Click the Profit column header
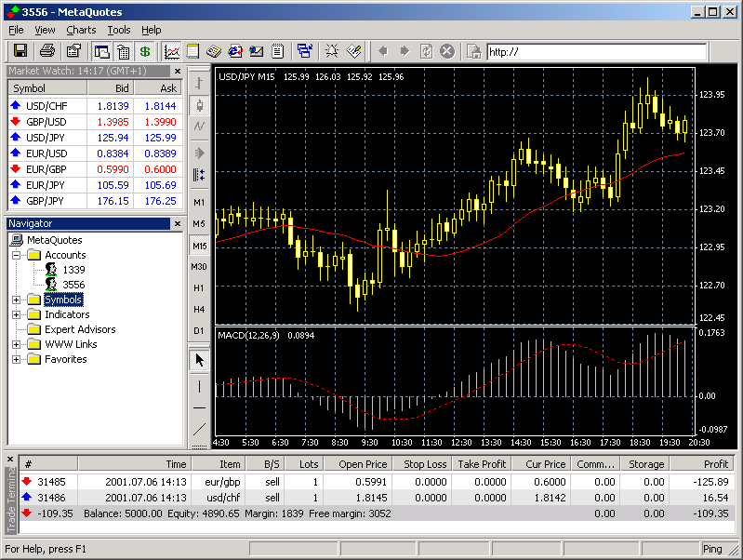 point(715,463)
